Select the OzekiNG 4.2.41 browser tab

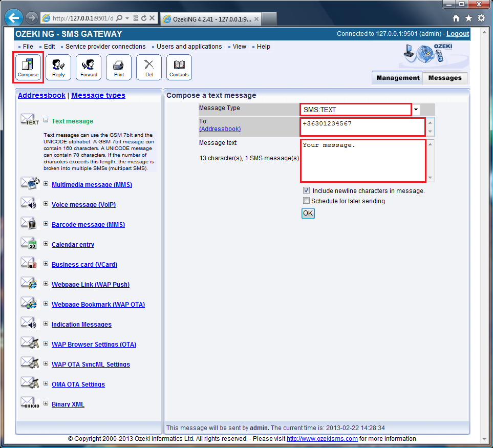point(211,19)
